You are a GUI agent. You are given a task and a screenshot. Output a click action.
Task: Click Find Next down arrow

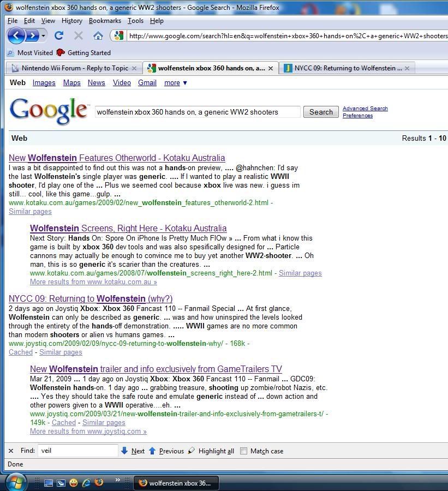[x=133, y=451]
